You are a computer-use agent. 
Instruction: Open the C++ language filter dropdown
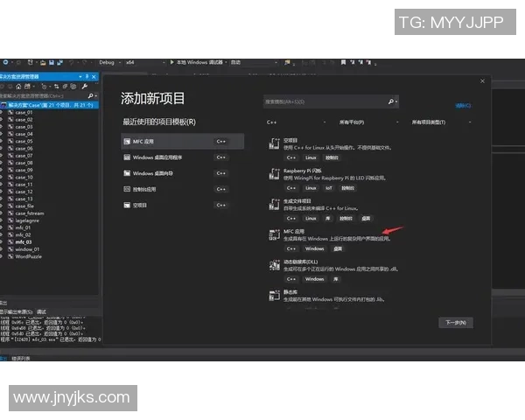click(x=296, y=122)
